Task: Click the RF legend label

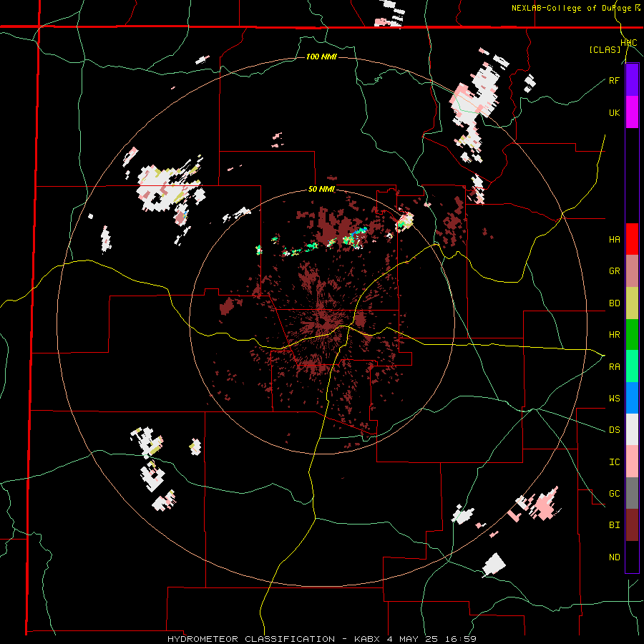Action: [614, 80]
